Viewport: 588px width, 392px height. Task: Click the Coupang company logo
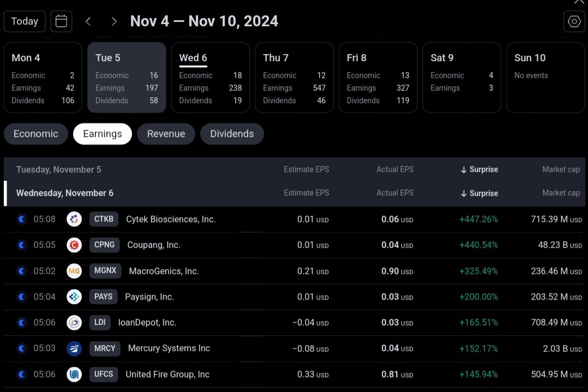coord(74,245)
